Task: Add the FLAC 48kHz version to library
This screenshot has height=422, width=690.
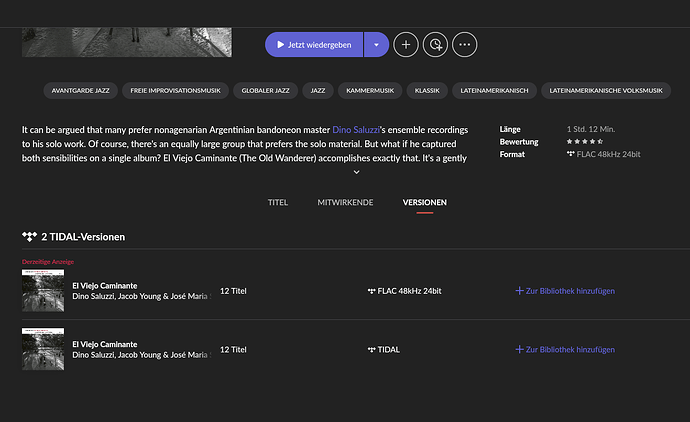Action: tap(565, 291)
